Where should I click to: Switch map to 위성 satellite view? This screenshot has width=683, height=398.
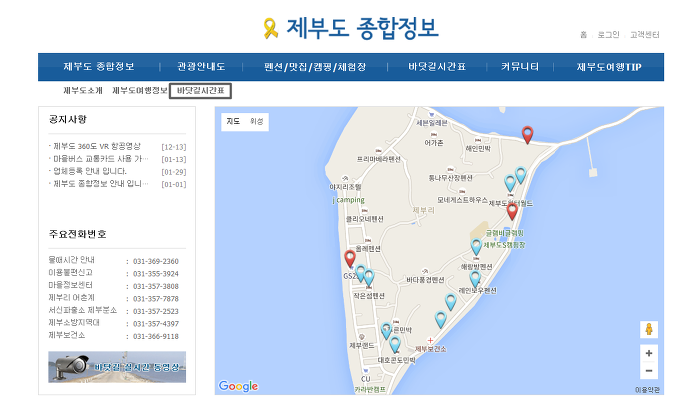(x=257, y=121)
